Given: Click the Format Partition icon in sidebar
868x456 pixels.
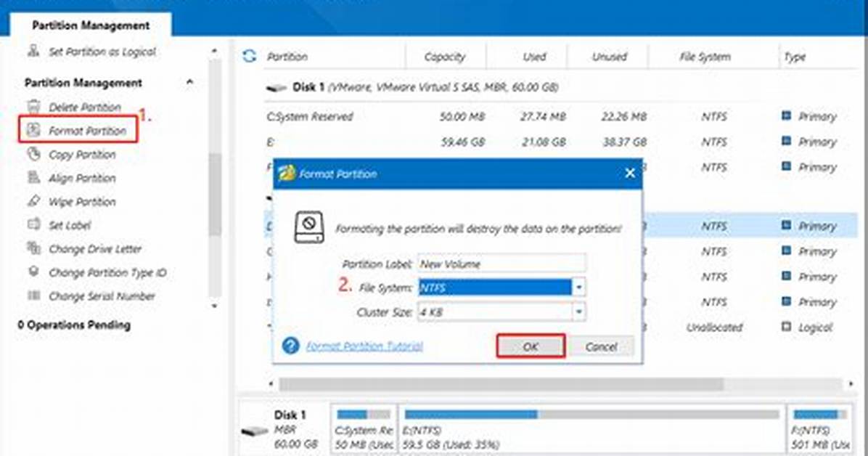Looking at the screenshot, I should [x=34, y=130].
